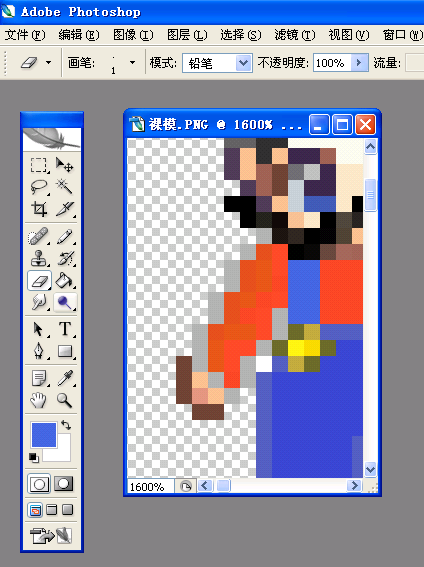This screenshot has width=424, height=567.
Task: Click the document's horizontal scroll left arrow
Action: pyautogui.click(x=205, y=486)
